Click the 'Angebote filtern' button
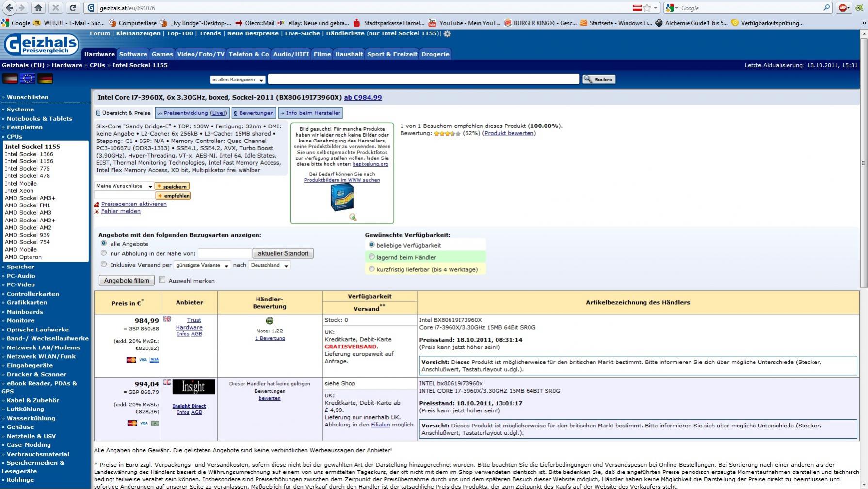Screen dimensions: 868x489 pos(127,281)
